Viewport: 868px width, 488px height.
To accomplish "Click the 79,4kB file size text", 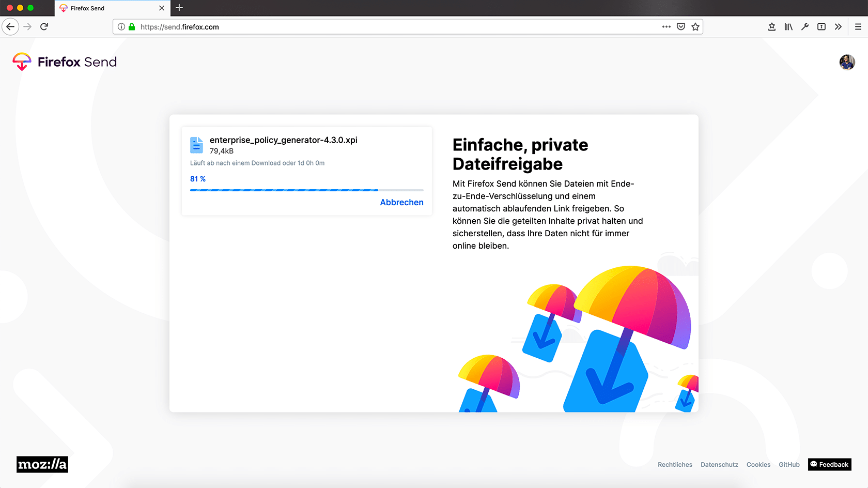I will 222,151.
